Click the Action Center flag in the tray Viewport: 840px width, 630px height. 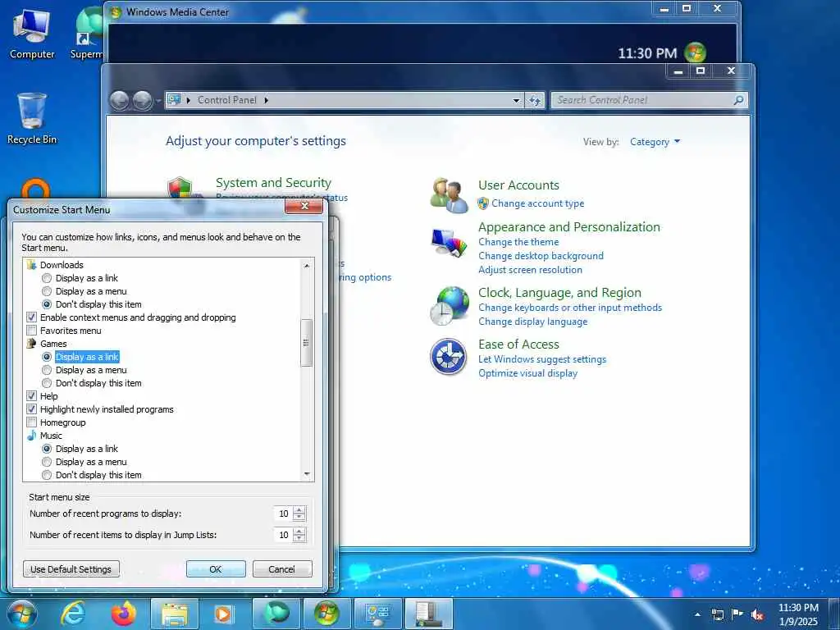pyautogui.click(x=737, y=614)
